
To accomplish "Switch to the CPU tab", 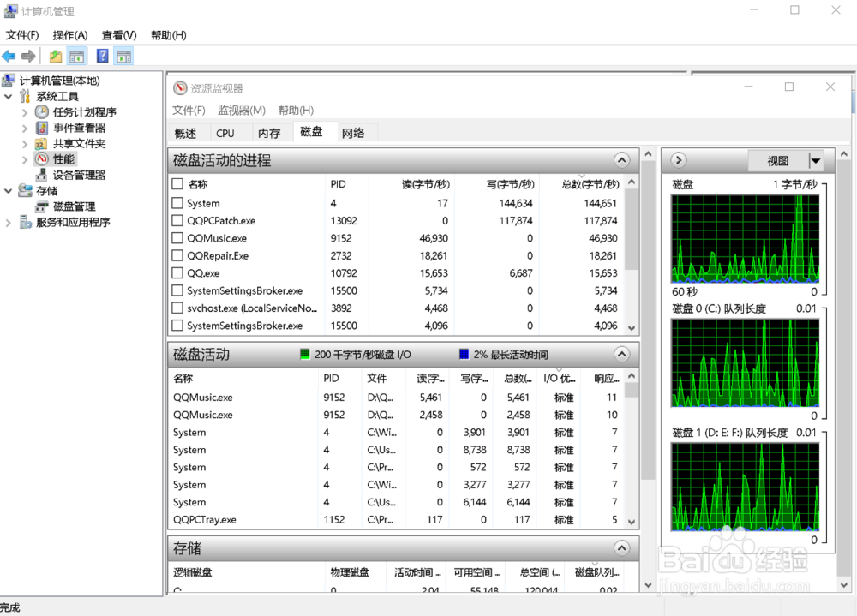I will click(x=225, y=133).
